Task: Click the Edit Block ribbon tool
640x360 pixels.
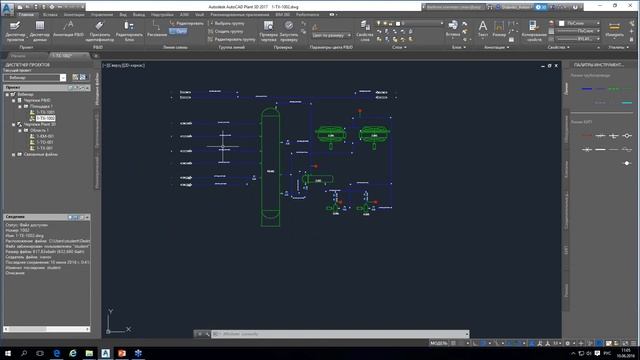Action: click(x=129, y=31)
